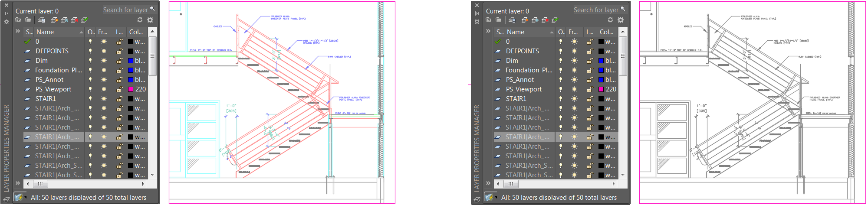Freeze the Dim layer in left panel

pyautogui.click(x=104, y=61)
